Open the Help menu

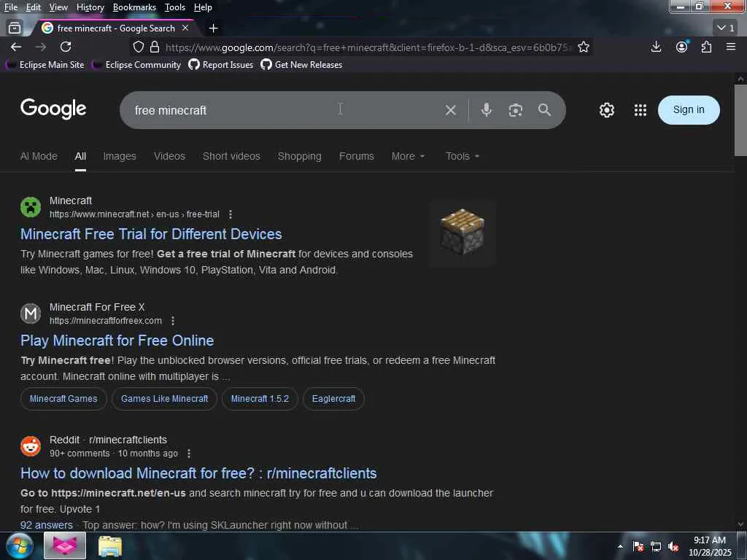pyautogui.click(x=203, y=7)
